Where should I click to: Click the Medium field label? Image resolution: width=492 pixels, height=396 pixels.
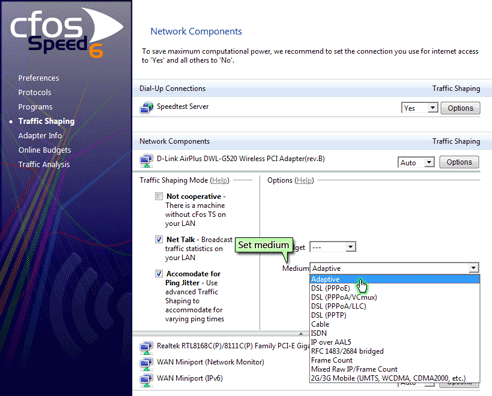[295, 268]
